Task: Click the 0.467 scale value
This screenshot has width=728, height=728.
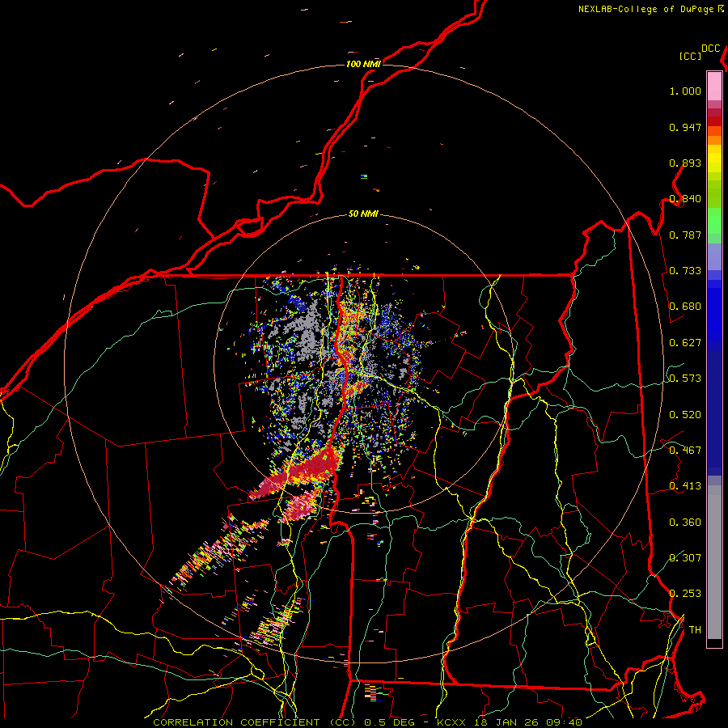Action: click(x=685, y=451)
